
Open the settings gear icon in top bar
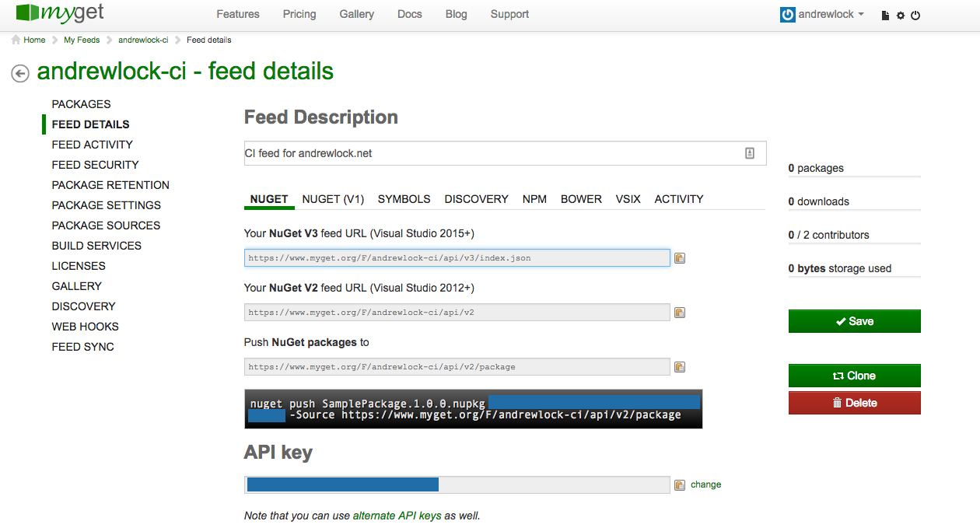(901, 16)
